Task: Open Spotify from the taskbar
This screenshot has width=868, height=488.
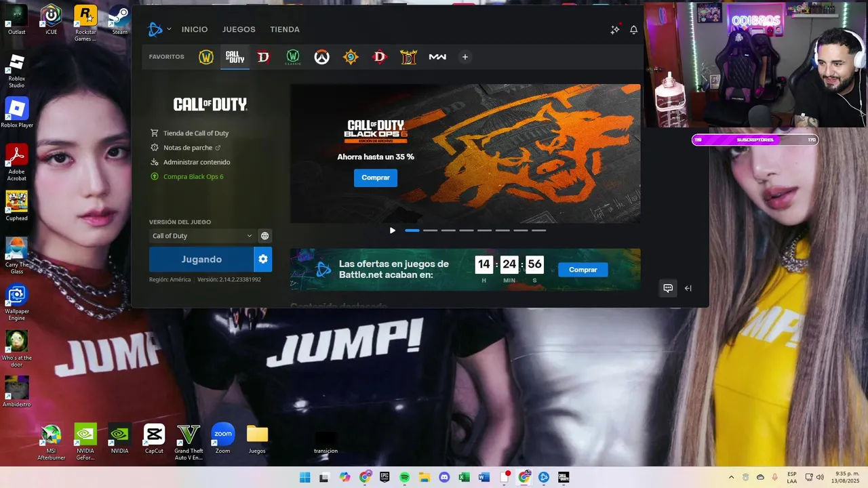Action: (405, 477)
